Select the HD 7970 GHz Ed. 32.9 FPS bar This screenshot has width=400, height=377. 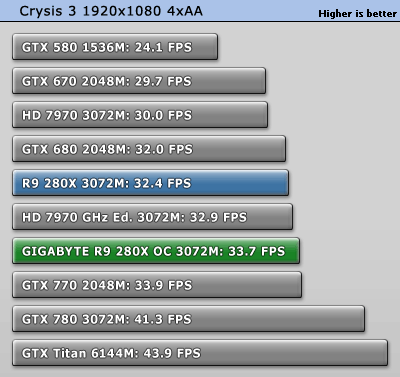pyautogui.click(x=153, y=217)
